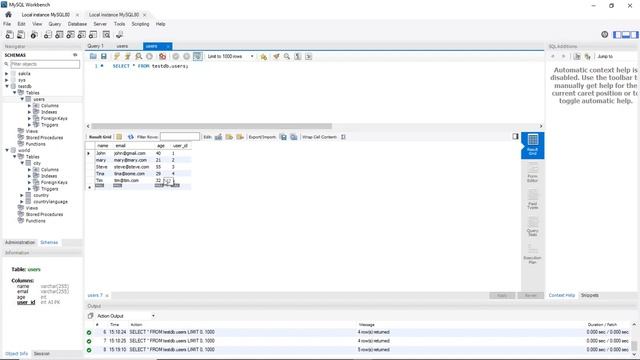Expand the sakila schema
Viewport: 640px width, 360px height.
click(x=7, y=73)
